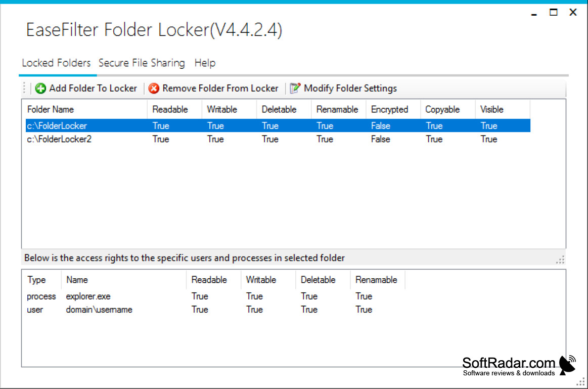Click Writable True in c:\FolderLocker2 row

[215, 139]
